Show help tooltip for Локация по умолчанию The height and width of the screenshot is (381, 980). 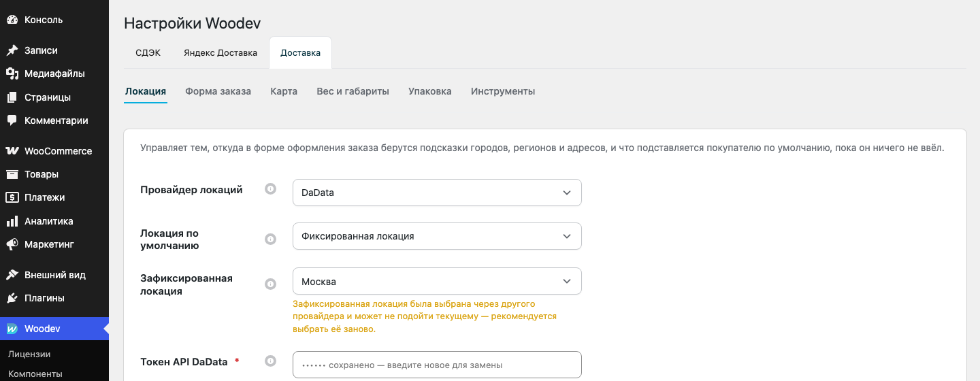pos(270,239)
